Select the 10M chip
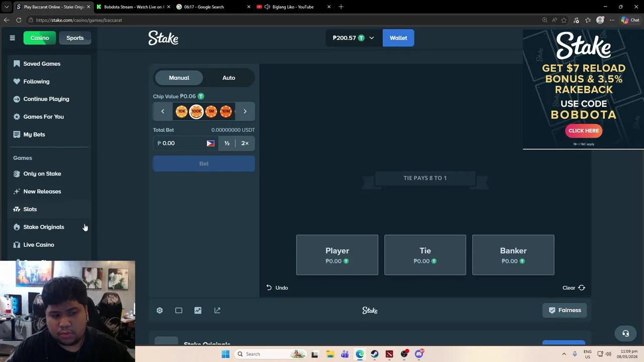 (226, 111)
